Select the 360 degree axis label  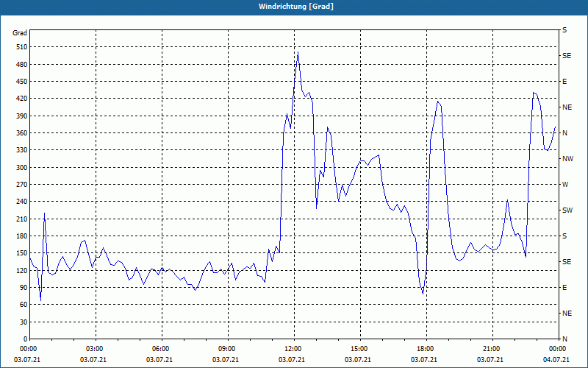22,133
